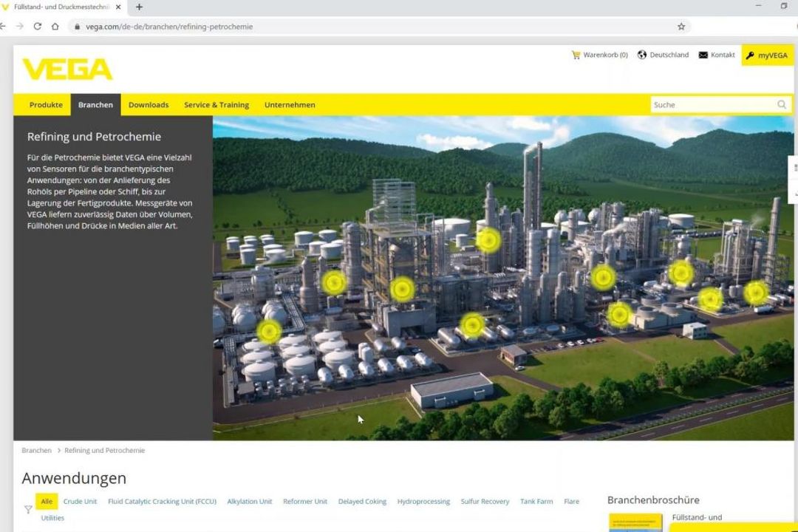Change country via Deutschland globe link

click(x=663, y=55)
